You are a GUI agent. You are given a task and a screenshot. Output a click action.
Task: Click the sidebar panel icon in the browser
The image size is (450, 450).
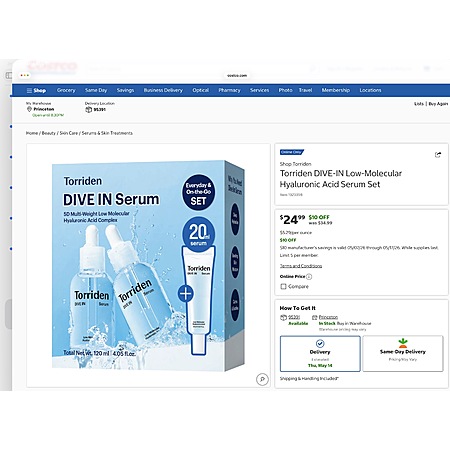(x=9, y=76)
